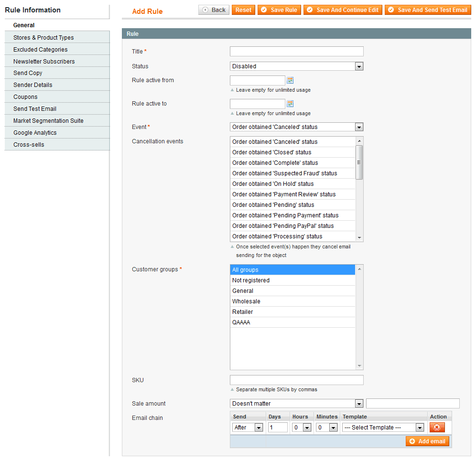Click Customer groups scrollbar down arrow
476x461 pixels.
pyautogui.click(x=359, y=366)
